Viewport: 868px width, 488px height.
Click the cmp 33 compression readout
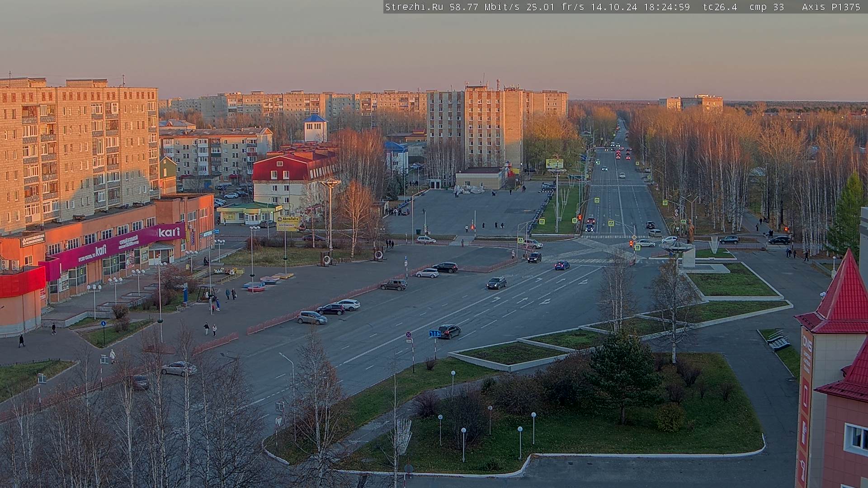(x=767, y=7)
